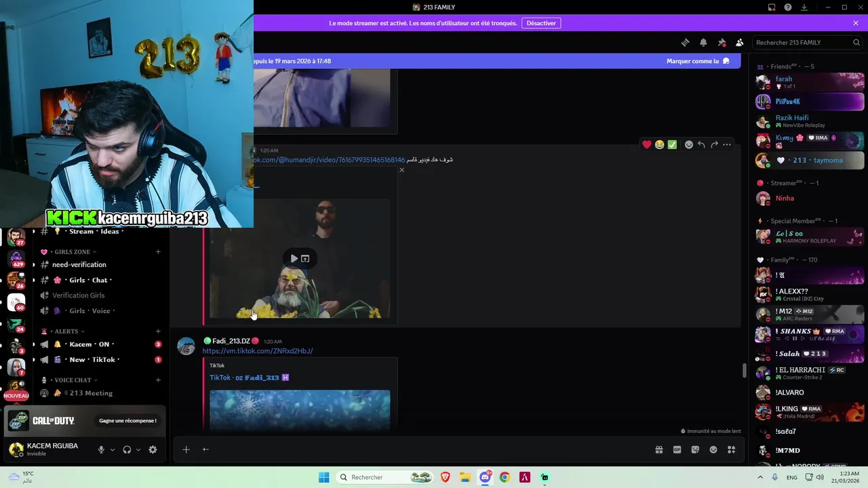Open Brave browser from taskbar

446,477
